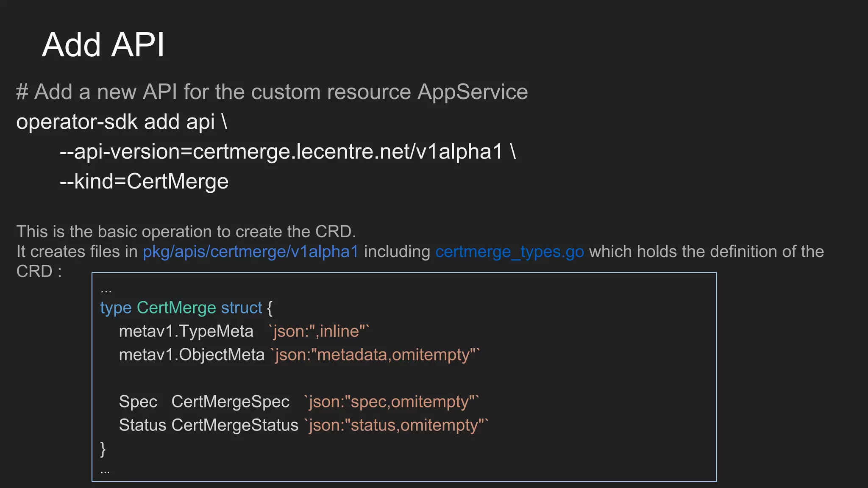Screen dimensions: 868x488
Task: Click the --api-version=certmerge.lecentre.net/v1alpha1 flag
Action: [x=288, y=152]
